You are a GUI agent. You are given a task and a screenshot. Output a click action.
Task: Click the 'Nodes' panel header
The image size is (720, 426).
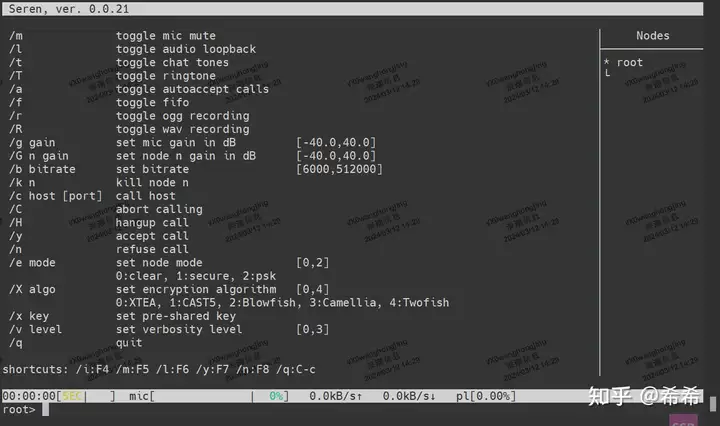point(652,36)
